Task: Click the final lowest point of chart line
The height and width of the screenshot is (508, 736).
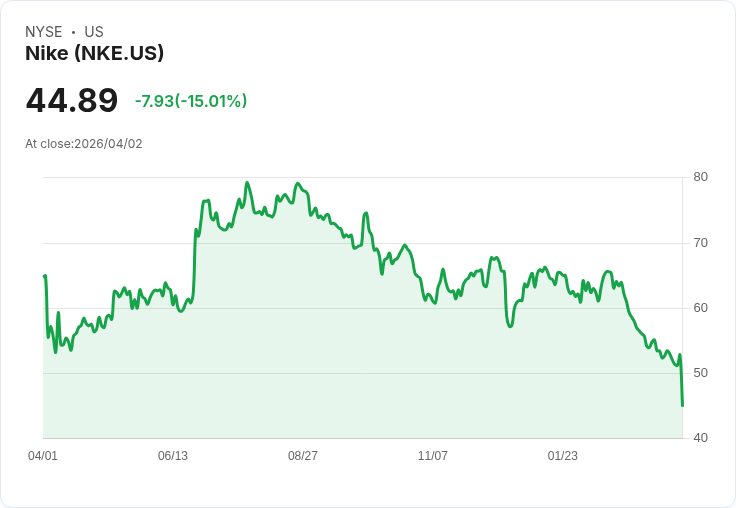Action: (x=682, y=405)
